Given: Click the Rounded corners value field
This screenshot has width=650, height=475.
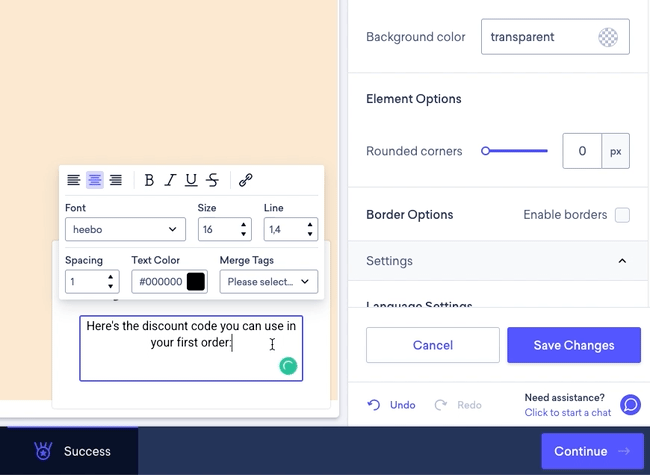Looking at the screenshot, I should coord(582,151).
